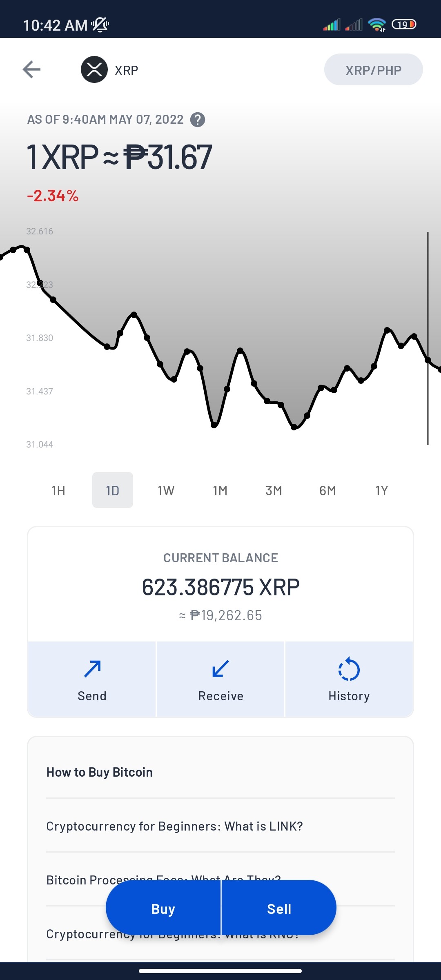Tap the blue Buy button
441x980 pixels.
click(163, 908)
